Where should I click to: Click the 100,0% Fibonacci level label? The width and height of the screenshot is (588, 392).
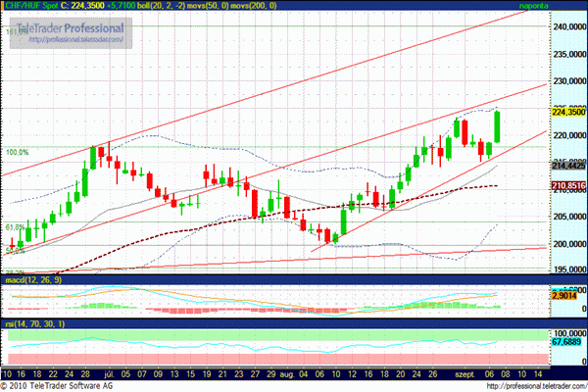[19, 152]
